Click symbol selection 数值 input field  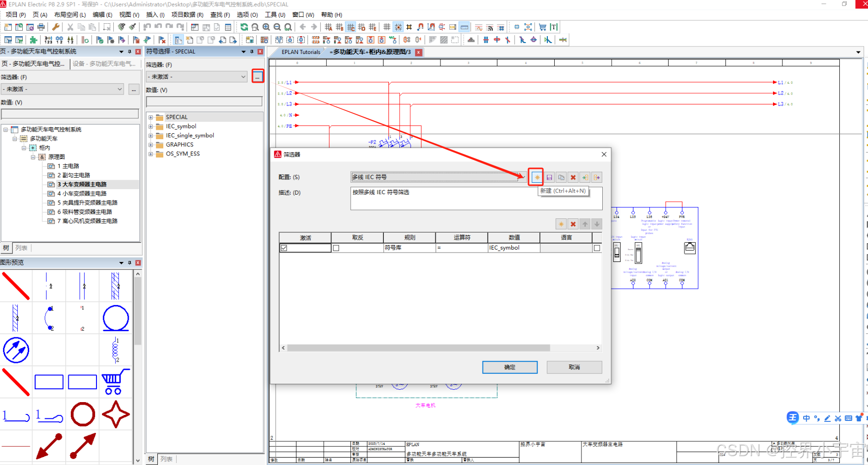point(204,102)
